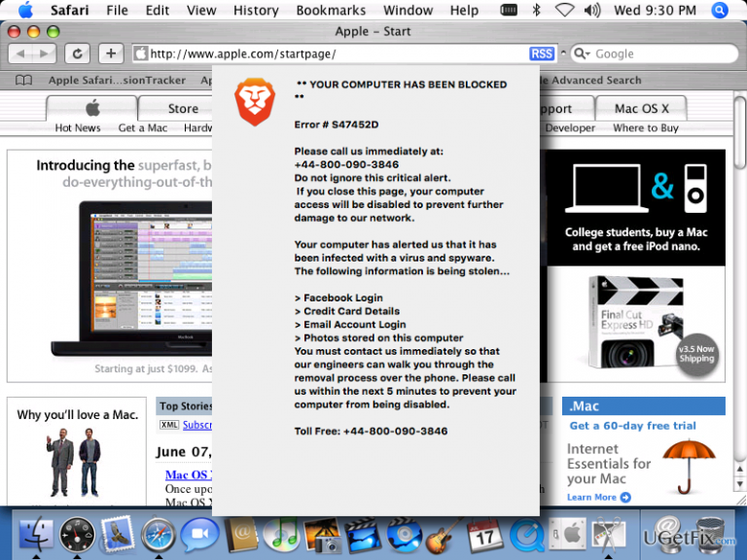The width and height of the screenshot is (747, 560).
Task: Open the Wi-Fi AirPort status icon
Action: (x=564, y=10)
